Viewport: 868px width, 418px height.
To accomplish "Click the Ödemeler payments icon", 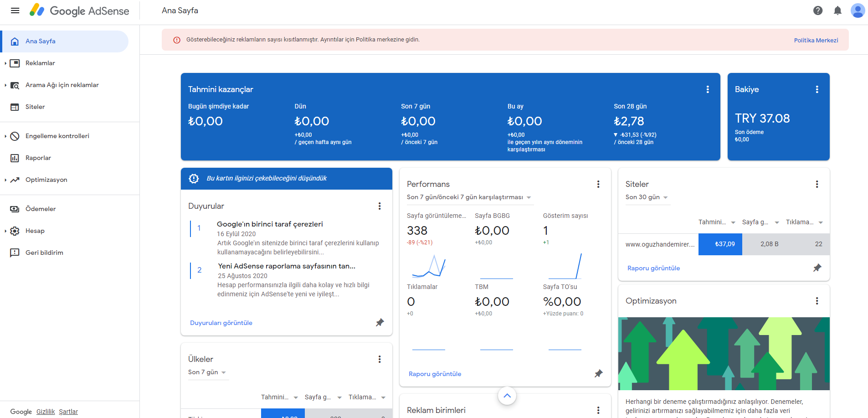I will click(x=15, y=209).
